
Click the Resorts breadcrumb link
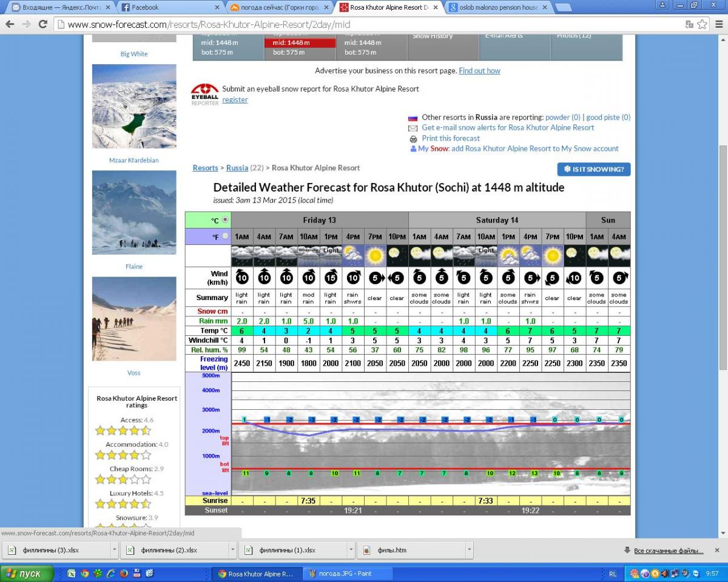point(205,168)
